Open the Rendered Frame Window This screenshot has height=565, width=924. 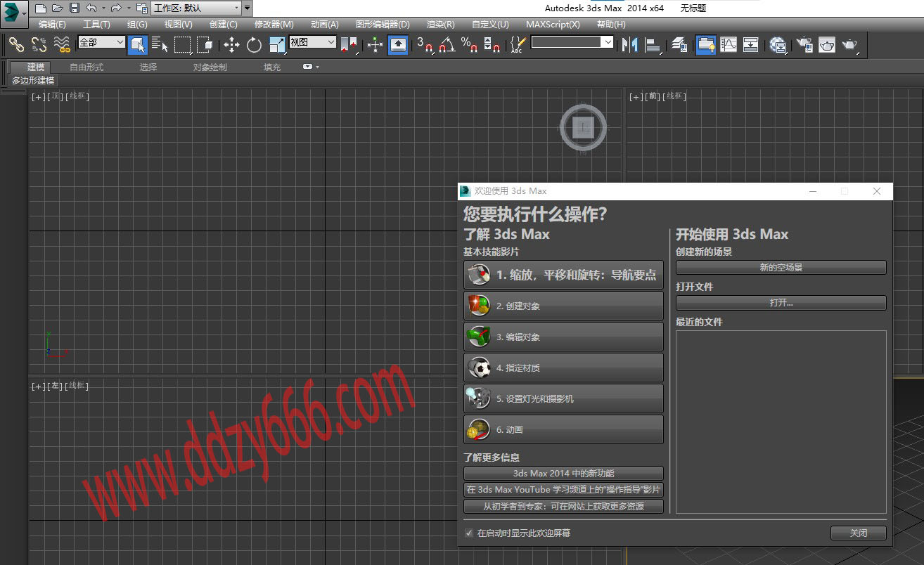(828, 44)
